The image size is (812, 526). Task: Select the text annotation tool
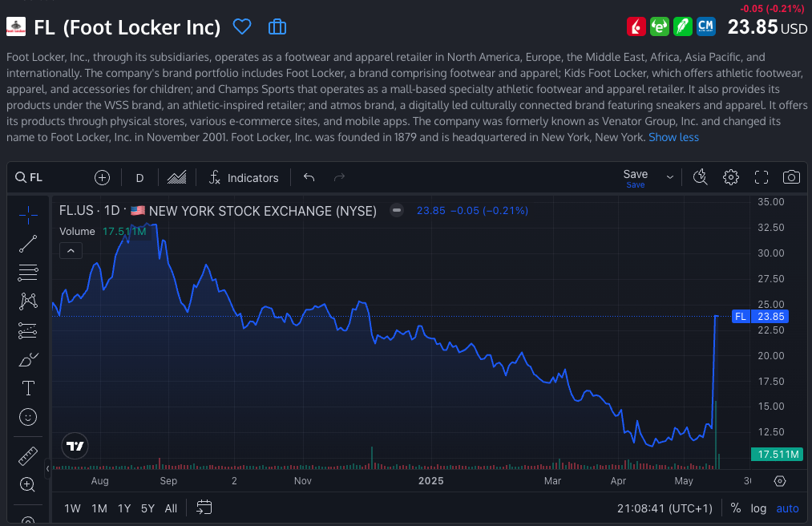click(x=28, y=388)
